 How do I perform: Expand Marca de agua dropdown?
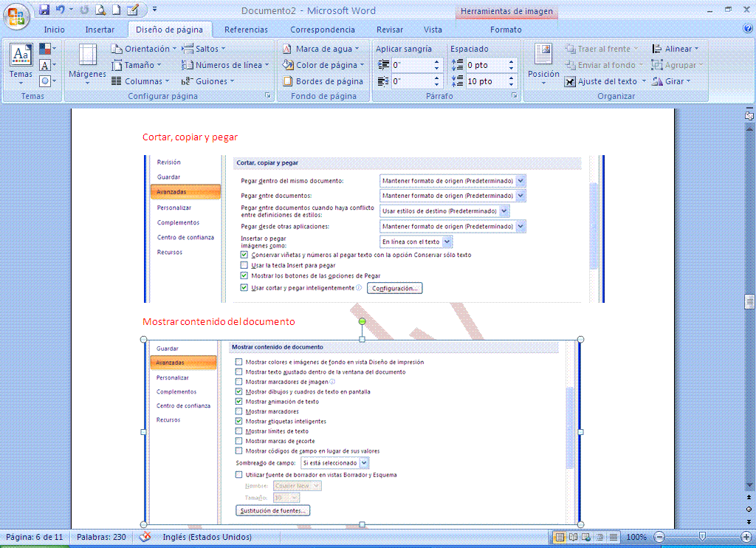tap(320, 49)
